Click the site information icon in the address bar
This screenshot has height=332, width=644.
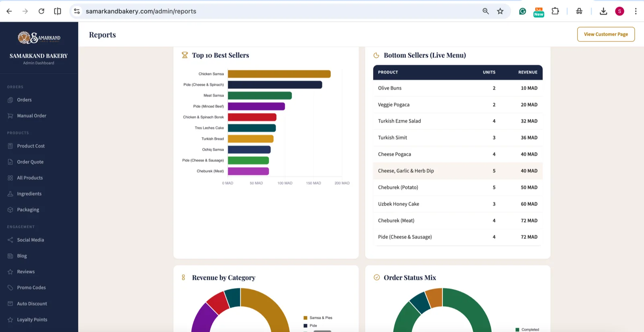77,11
